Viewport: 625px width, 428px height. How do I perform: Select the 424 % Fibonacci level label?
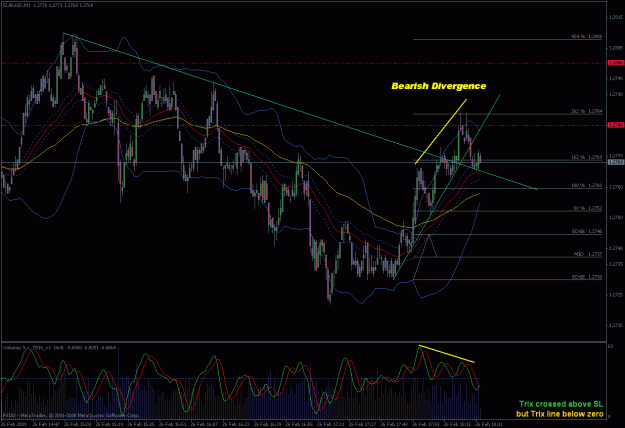(586, 37)
